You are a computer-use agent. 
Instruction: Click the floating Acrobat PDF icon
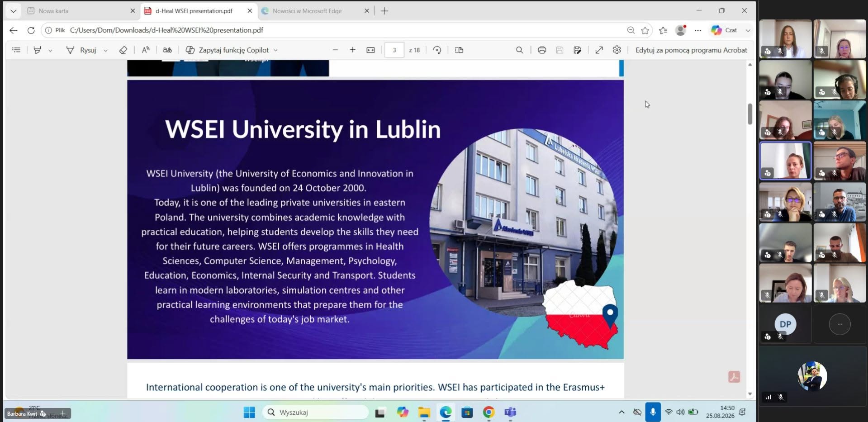pyautogui.click(x=734, y=377)
